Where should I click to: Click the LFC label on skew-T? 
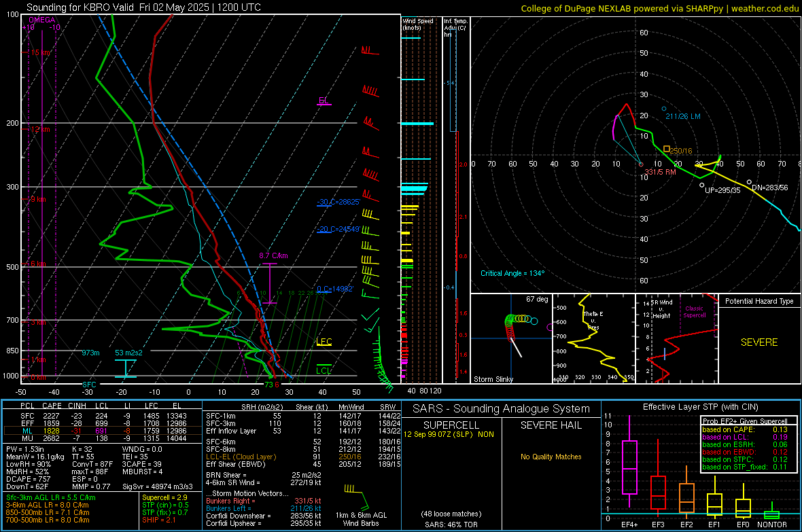coord(324,342)
